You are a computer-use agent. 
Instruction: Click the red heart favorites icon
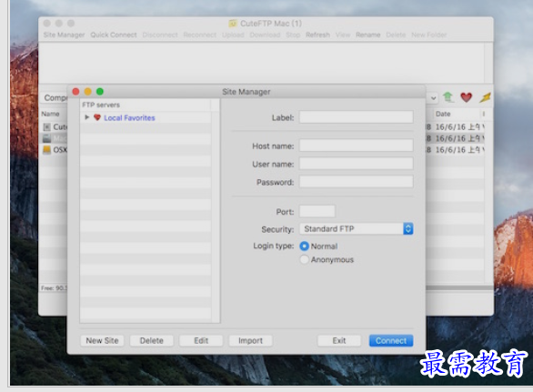pyautogui.click(x=467, y=97)
